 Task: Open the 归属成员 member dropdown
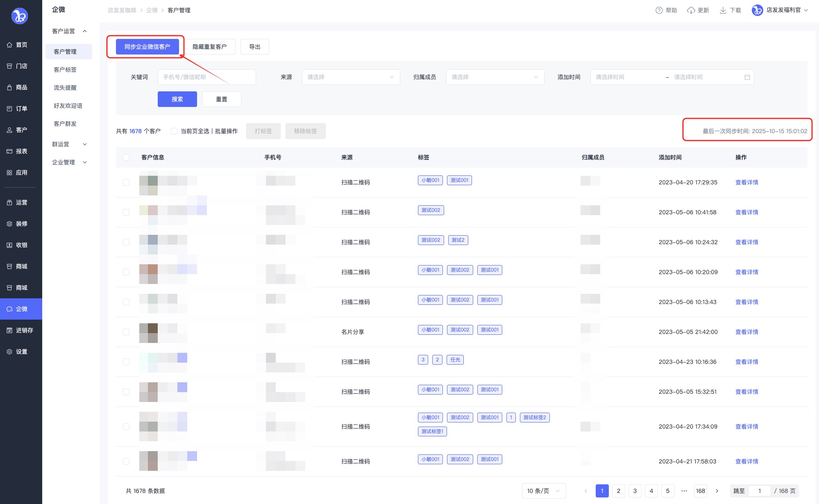495,77
